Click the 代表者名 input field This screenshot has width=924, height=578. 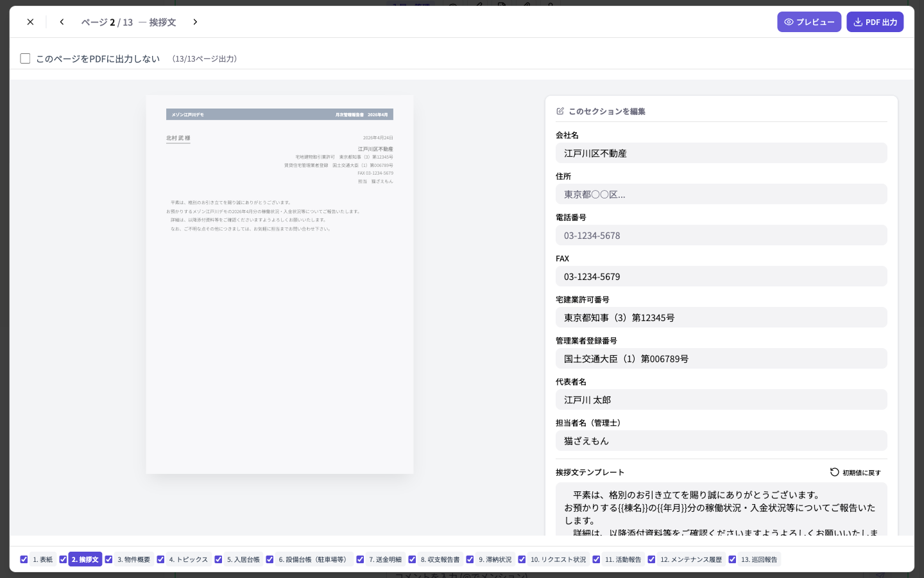click(x=721, y=399)
